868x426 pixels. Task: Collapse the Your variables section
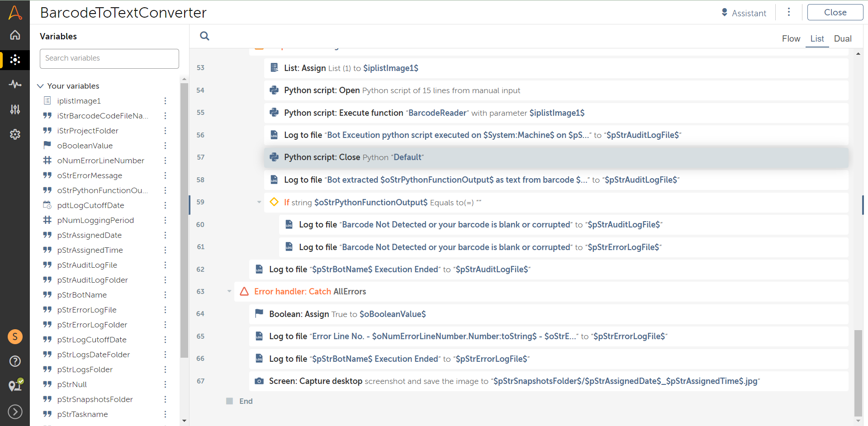pos(40,86)
